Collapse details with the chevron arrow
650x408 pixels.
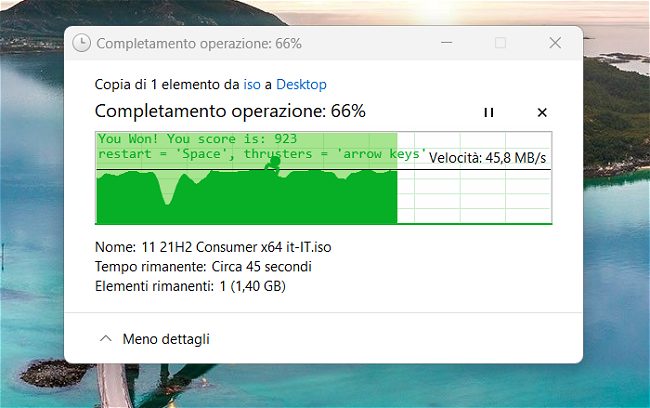(x=106, y=338)
